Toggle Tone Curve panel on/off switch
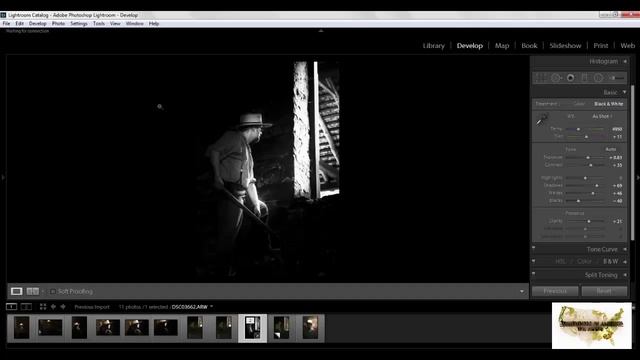Viewport: 640px width, 360px height. click(533, 248)
